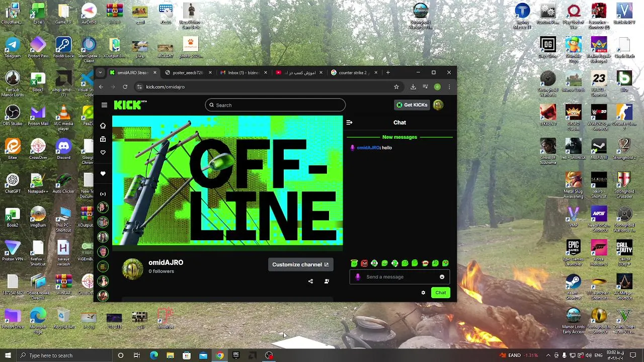
Task: Open the emoji picker in chat input
Action: tap(442, 277)
